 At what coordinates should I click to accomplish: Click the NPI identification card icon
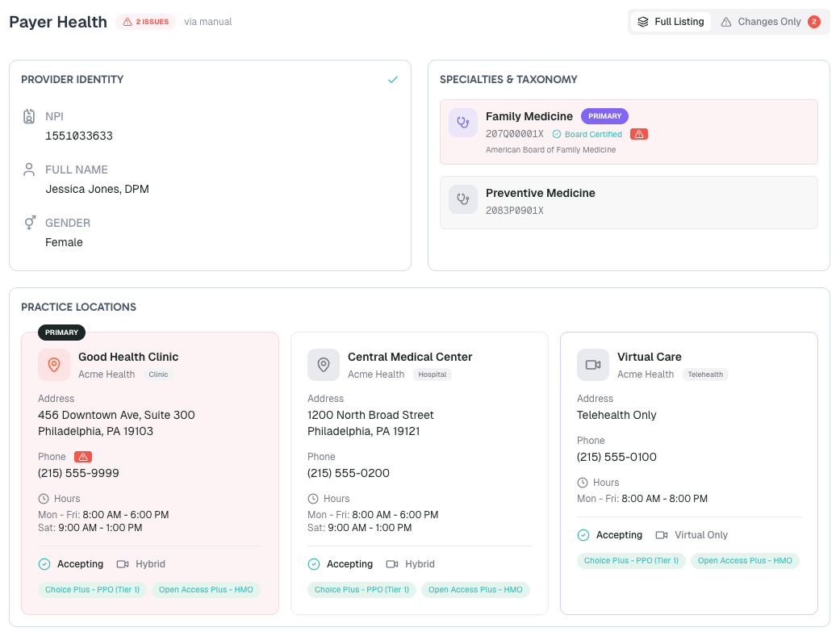(28, 115)
